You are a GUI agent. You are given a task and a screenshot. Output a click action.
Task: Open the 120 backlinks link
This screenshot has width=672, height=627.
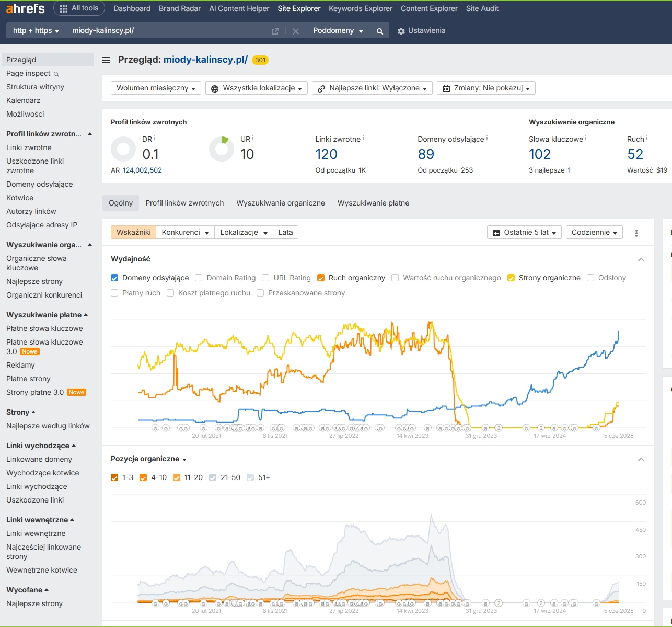327,154
